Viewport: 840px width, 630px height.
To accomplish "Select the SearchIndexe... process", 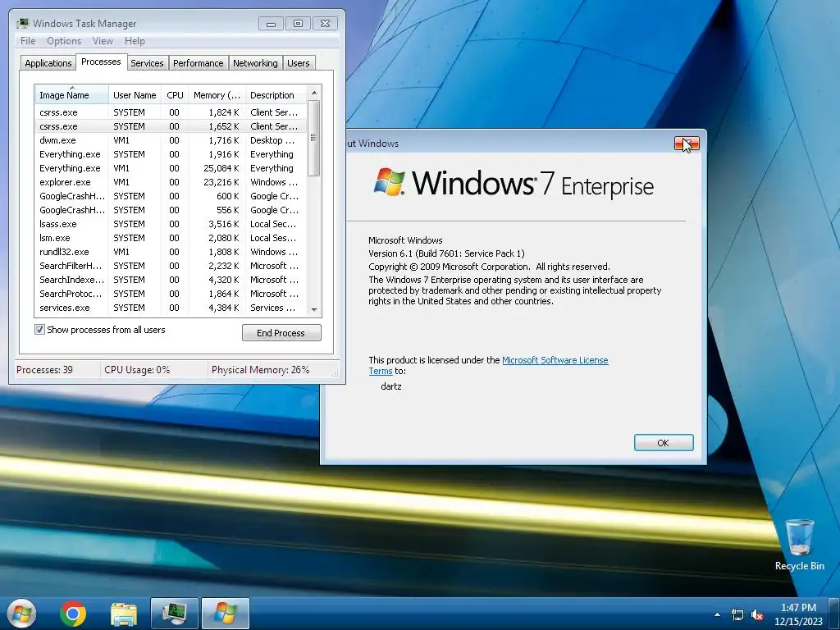I will click(171, 280).
